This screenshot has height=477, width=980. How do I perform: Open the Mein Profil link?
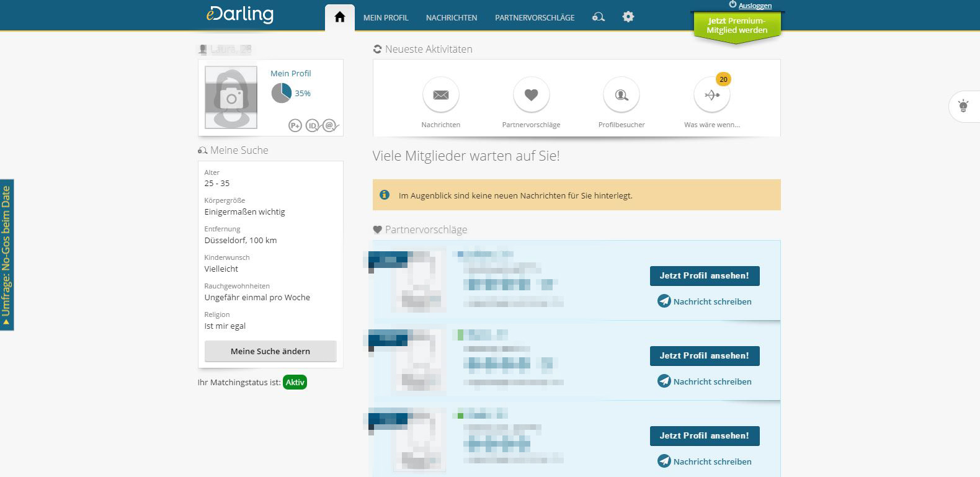point(291,73)
